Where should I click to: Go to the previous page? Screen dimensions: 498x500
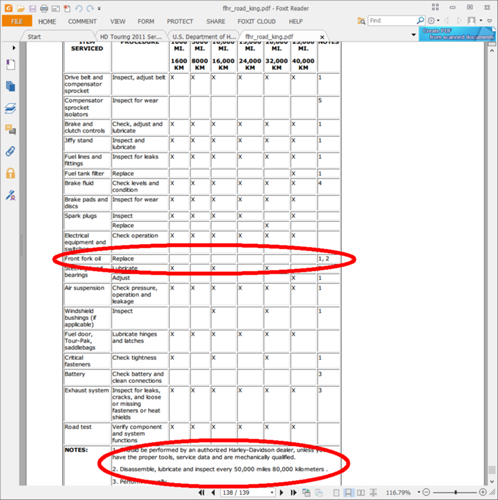[x=213, y=493]
